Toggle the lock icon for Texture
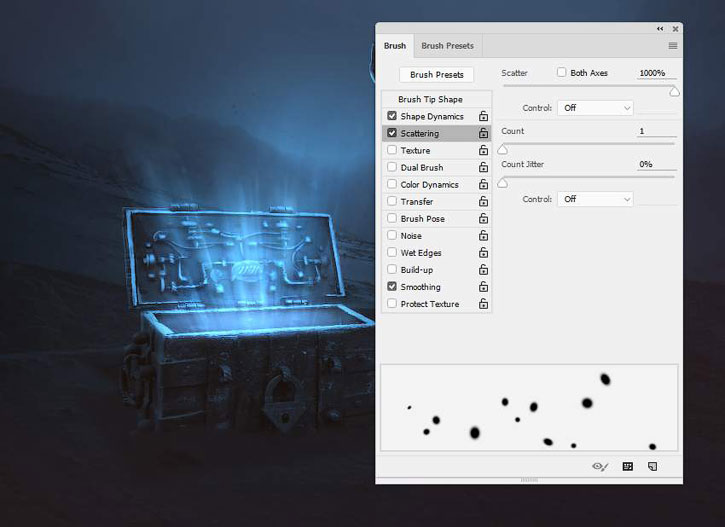This screenshot has width=725, height=527. pyautogui.click(x=483, y=150)
